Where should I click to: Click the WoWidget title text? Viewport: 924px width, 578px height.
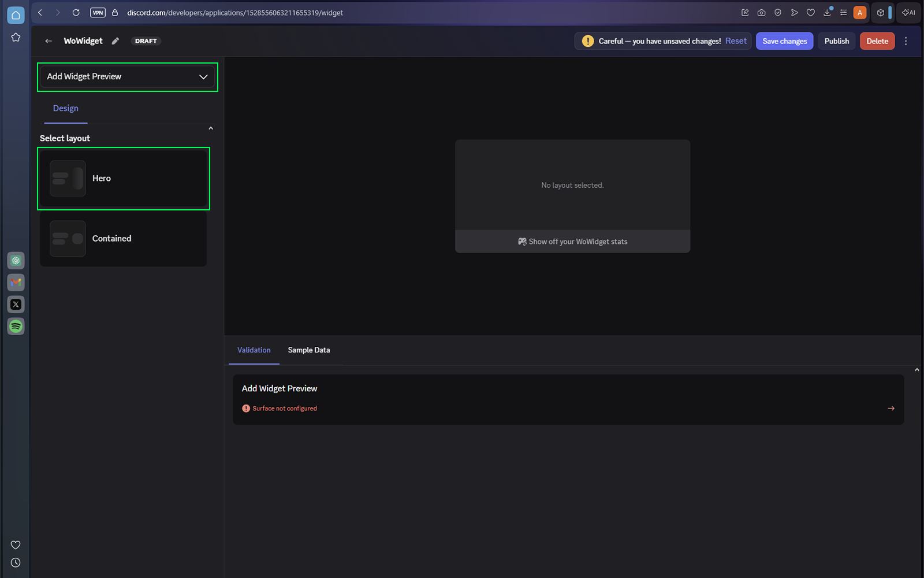click(x=83, y=41)
